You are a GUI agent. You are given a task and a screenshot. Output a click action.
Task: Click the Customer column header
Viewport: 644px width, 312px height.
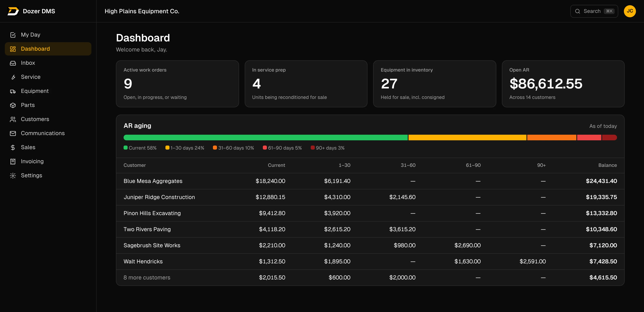tap(134, 165)
